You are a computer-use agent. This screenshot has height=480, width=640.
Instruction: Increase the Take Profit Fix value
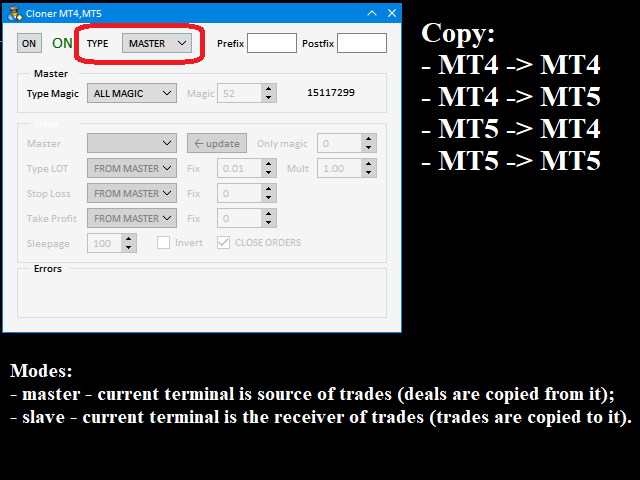(269, 214)
